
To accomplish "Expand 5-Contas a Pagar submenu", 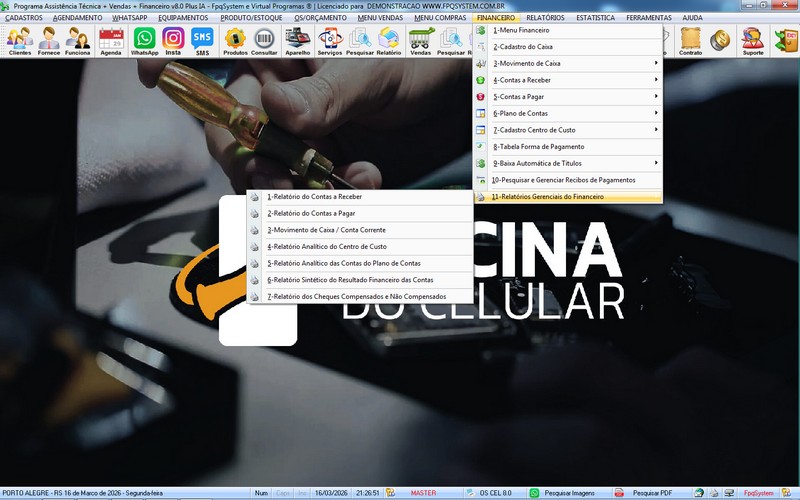I will [x=568, y=96].
